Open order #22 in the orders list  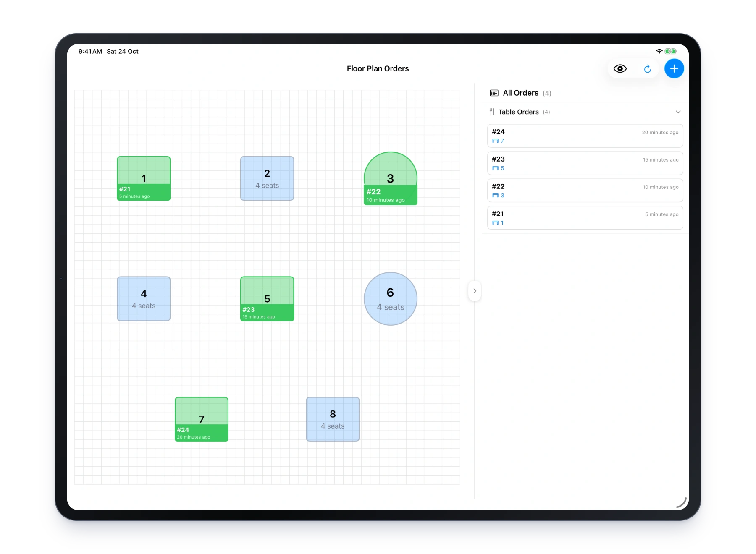(x=585, y=191)
